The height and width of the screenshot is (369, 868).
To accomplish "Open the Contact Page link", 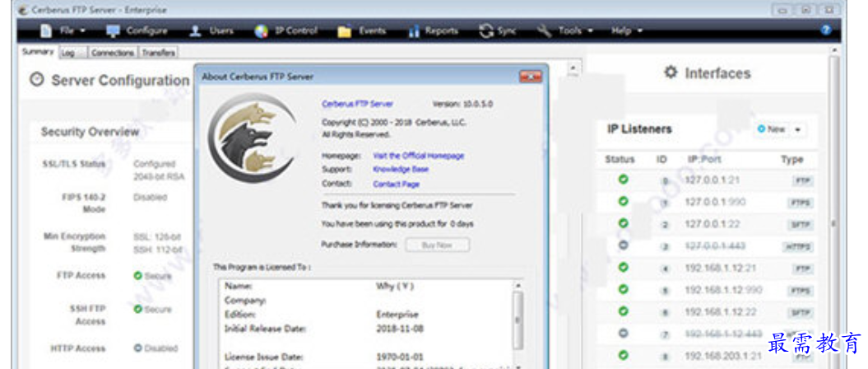I will pyautogui.click(x=396, y=184).
